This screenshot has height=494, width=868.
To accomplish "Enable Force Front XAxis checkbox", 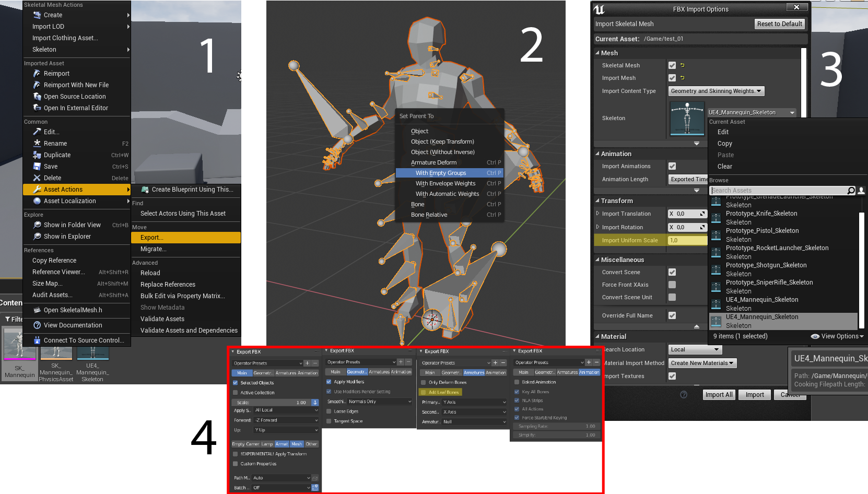I will 672,285.
